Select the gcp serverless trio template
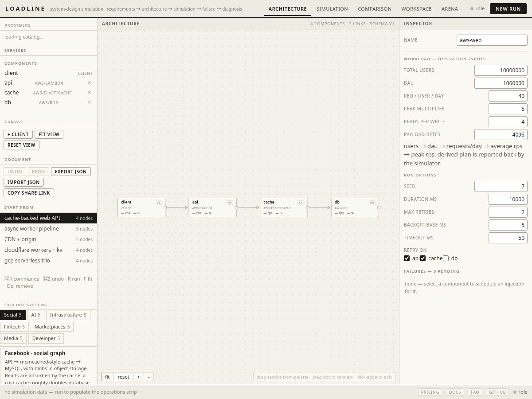The image size is (532, 399). 48,261
